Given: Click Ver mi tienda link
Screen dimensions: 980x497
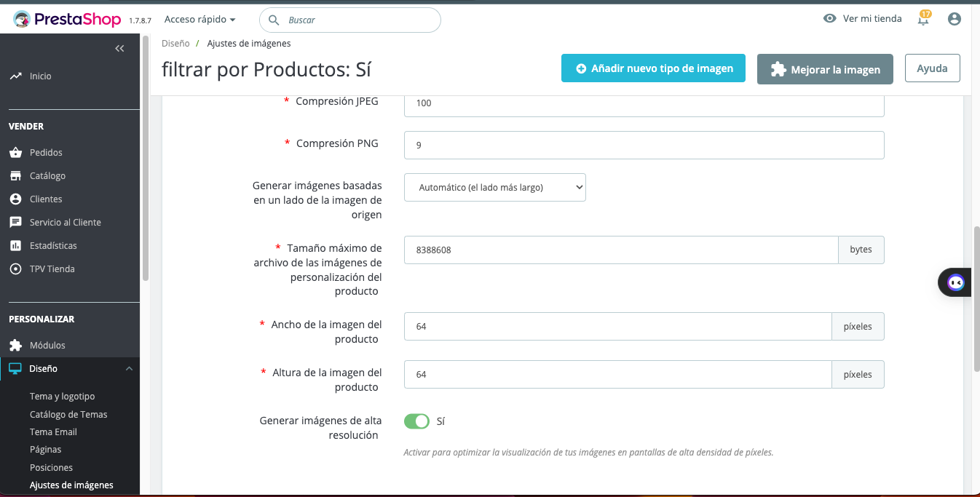Looking at the screenshot, I should (863, 19).
